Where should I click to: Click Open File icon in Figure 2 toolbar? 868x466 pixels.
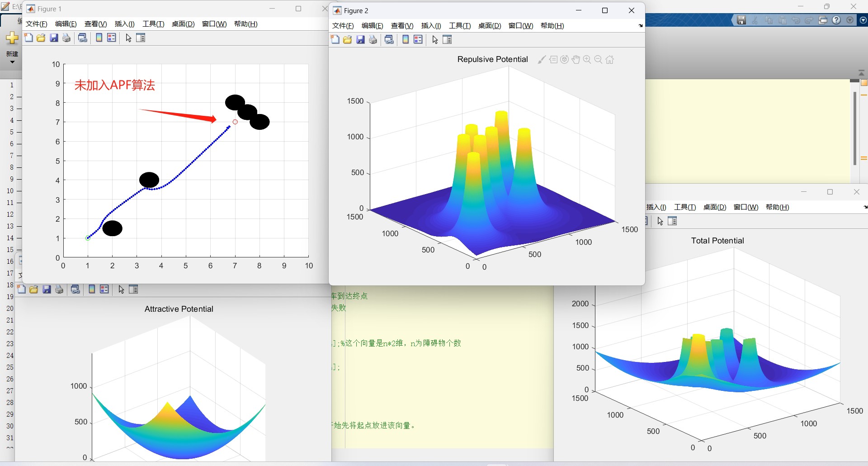tap(348, 40)
